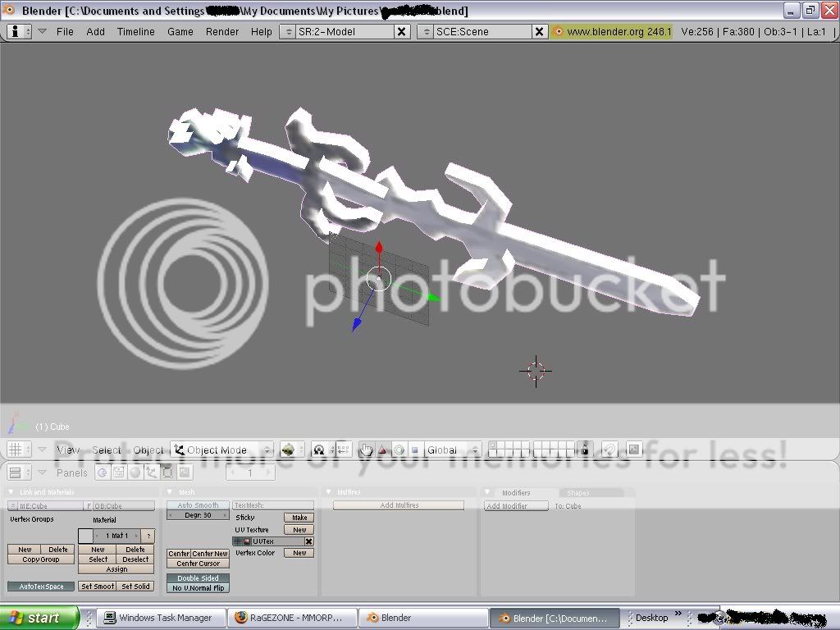Viewport: 840px width, 630px height.
Task: Select the rotate manipulator circle icon
Action: pyautogui.click(x=399, y=450)
